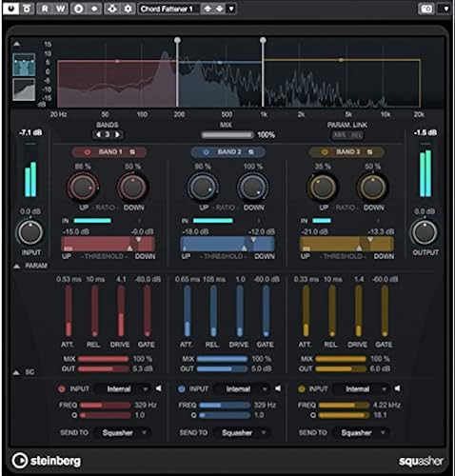The image size is (455, 476).
Task: Click Band 1 DRIVE fader
Action: 121,311
